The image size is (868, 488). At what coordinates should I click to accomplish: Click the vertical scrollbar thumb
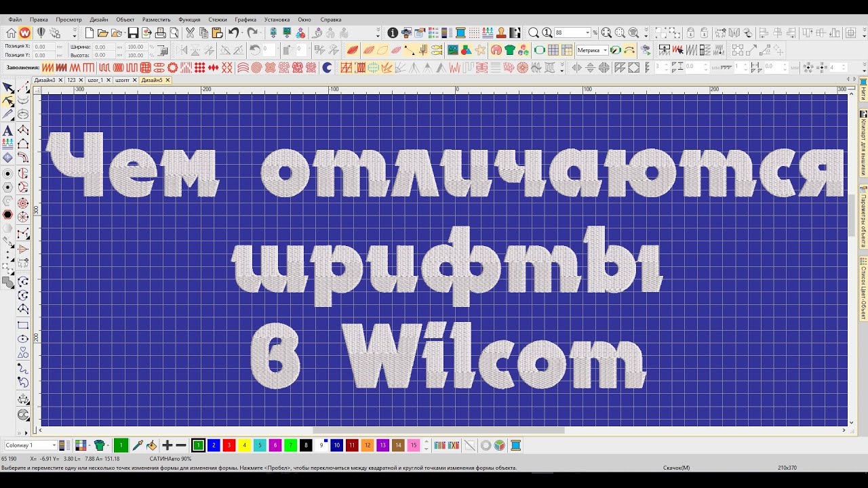852,215
